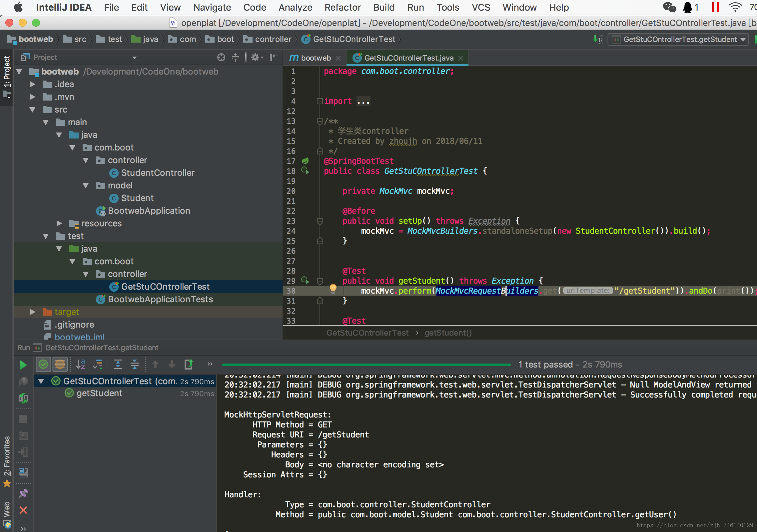
Task: Open the VCS menu
Action: click(481, 7)
